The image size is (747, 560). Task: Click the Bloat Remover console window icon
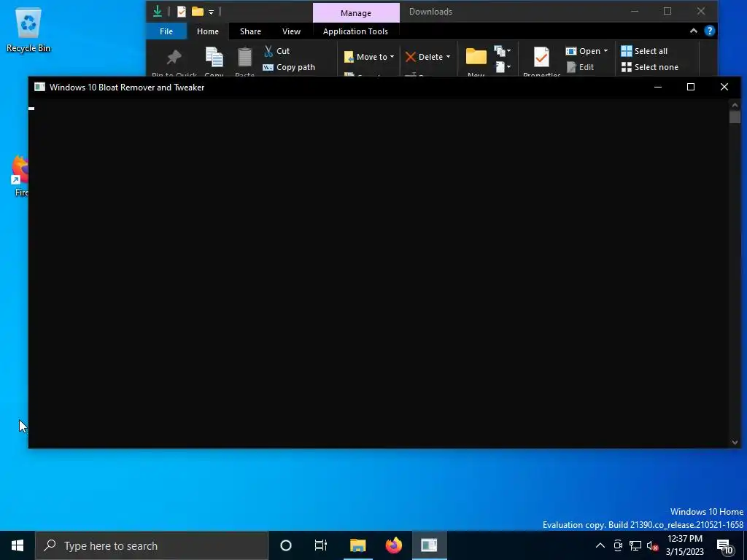coord(39,87)
